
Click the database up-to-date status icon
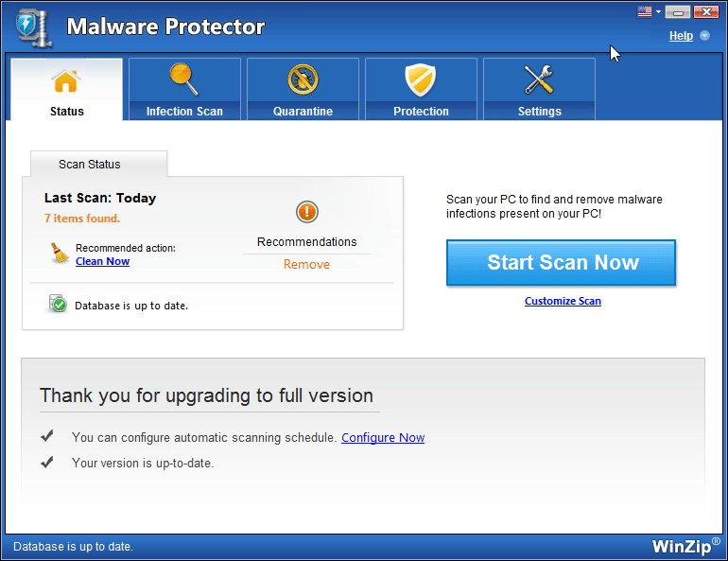tap(58, 305)
